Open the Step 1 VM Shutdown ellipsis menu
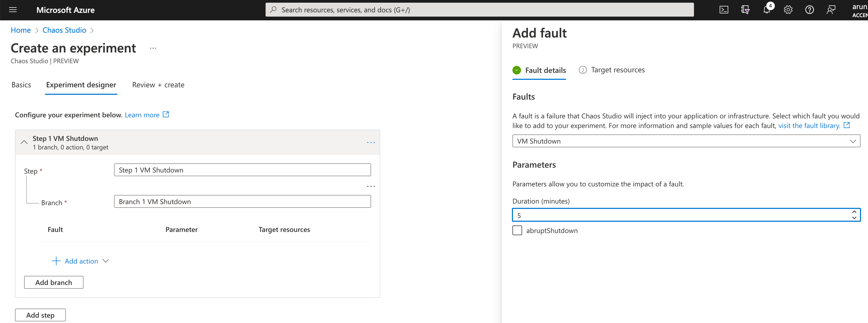Image resolution: width=868 pixels, height=323 pixels. click(x=371, y=143)
